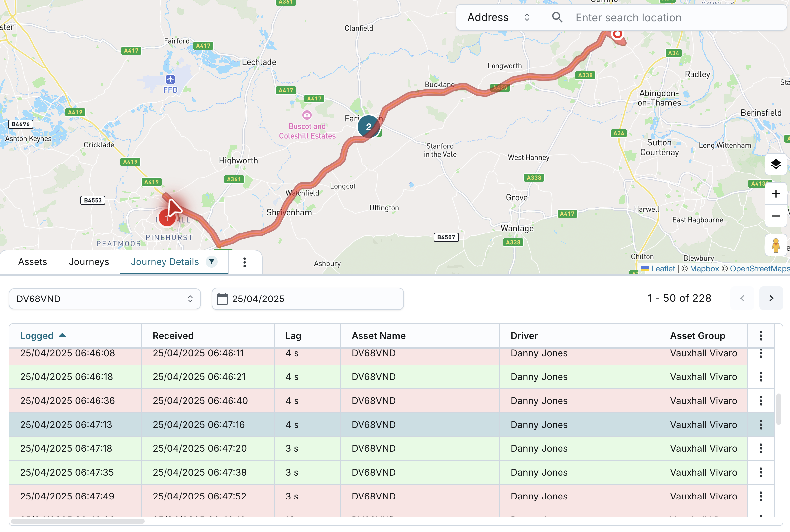Screen dimensions: 790x532
Task: Expand the Address search type dropdown
Action: [x=499, y=17]
